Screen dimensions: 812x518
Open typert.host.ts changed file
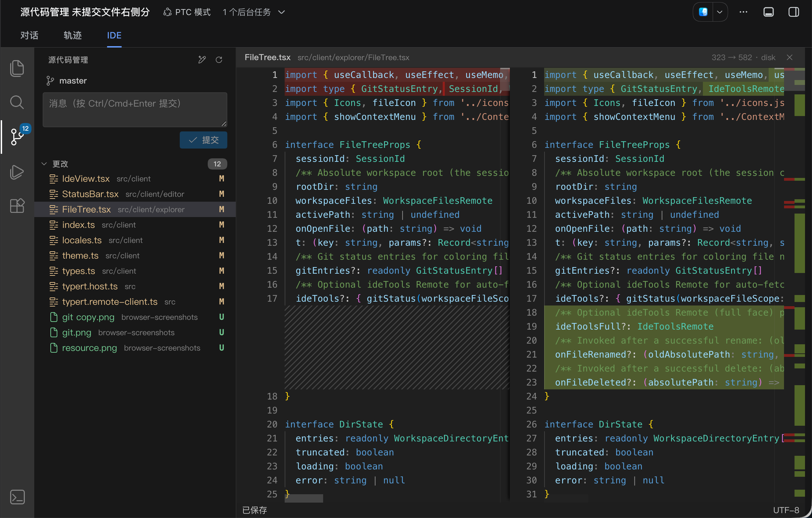click(135, 286)
